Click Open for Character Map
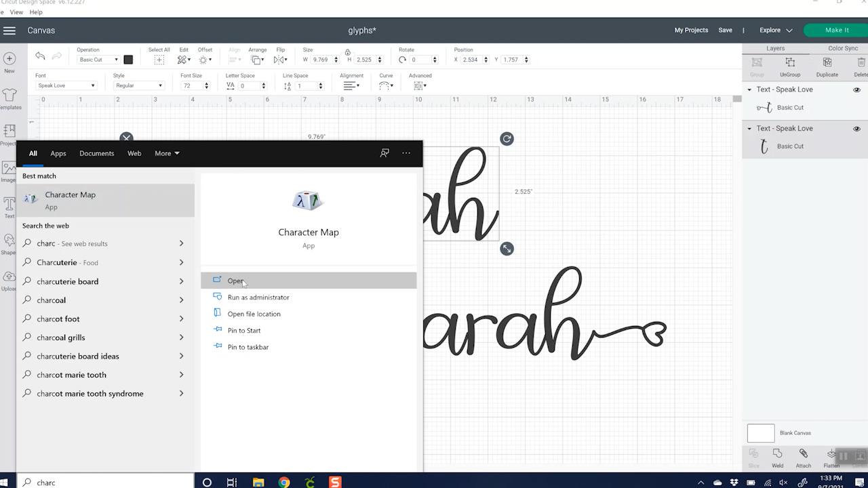Viewport: 868px width, 488px height. pos(309,281)
